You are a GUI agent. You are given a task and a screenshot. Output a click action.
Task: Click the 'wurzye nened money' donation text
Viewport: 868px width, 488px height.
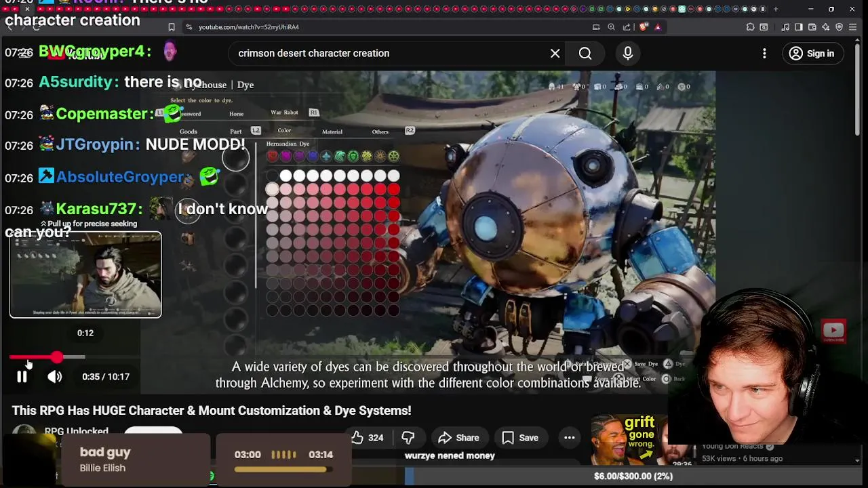(450, 456)
